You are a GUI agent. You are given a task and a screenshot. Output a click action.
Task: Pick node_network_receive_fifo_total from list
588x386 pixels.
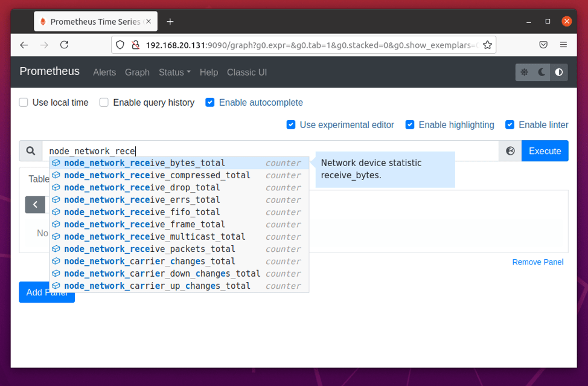[179, 212]
